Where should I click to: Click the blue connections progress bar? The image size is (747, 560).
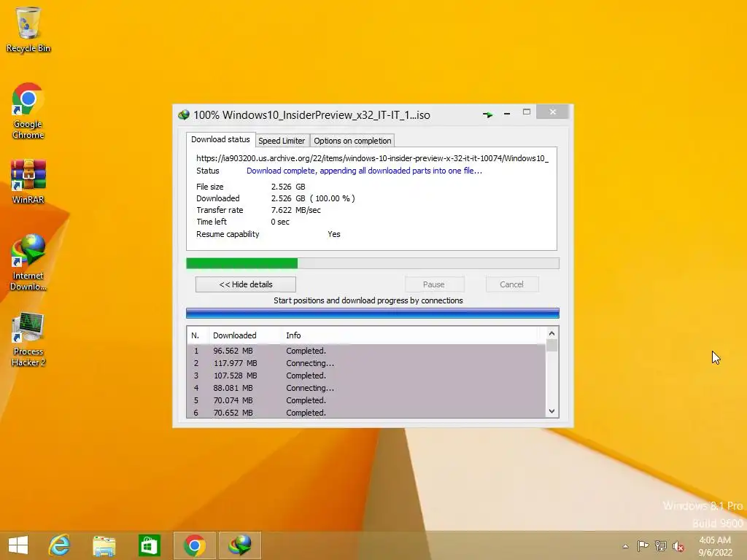click(x=373, y=313)
